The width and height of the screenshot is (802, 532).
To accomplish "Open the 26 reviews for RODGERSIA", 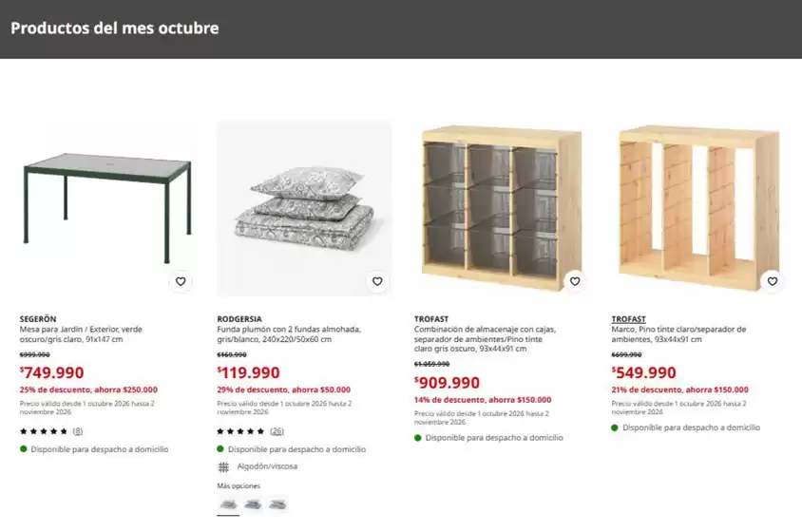I will pos(277,431).
